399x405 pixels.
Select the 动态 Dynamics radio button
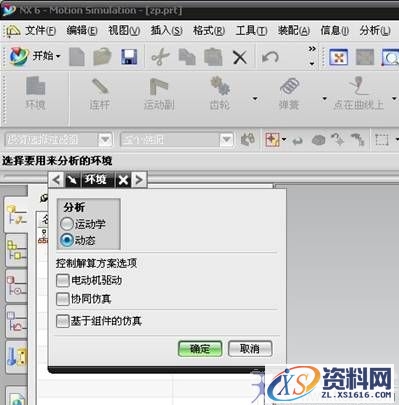pyautogui.click(x=67, y=240)
